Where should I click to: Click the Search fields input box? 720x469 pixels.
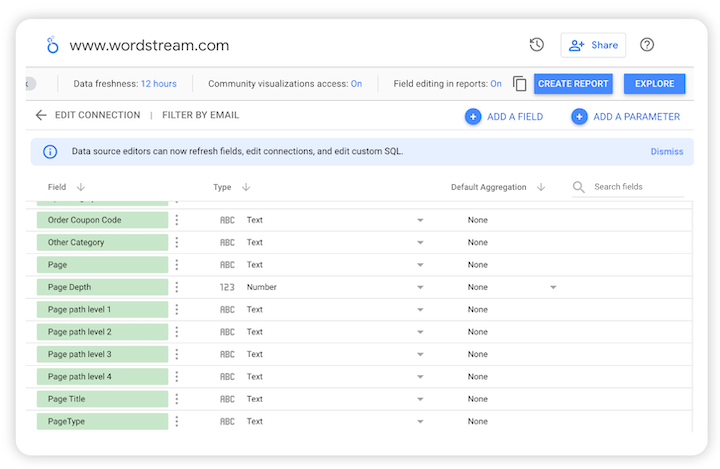637,187
